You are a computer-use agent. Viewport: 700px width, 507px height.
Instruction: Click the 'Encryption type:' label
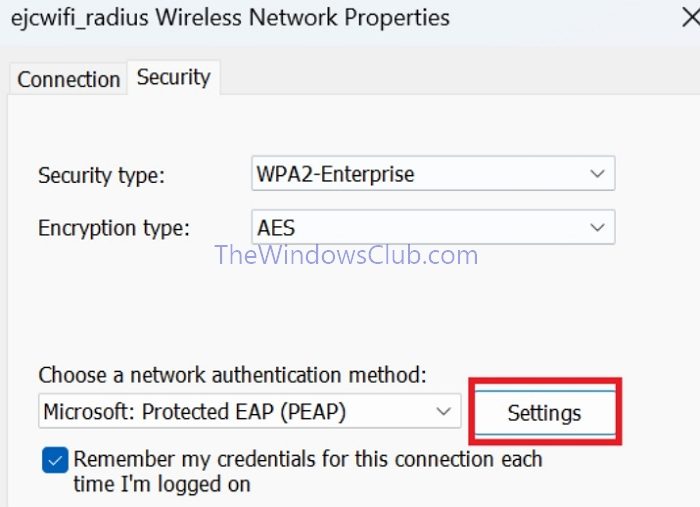[x=113, y=228]
